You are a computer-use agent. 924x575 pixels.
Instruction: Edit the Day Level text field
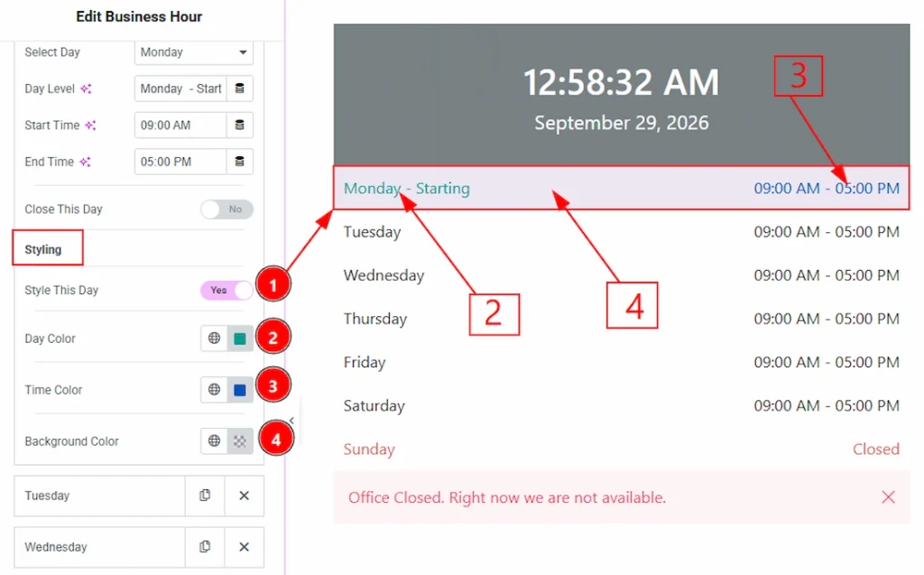pos(180,88)
